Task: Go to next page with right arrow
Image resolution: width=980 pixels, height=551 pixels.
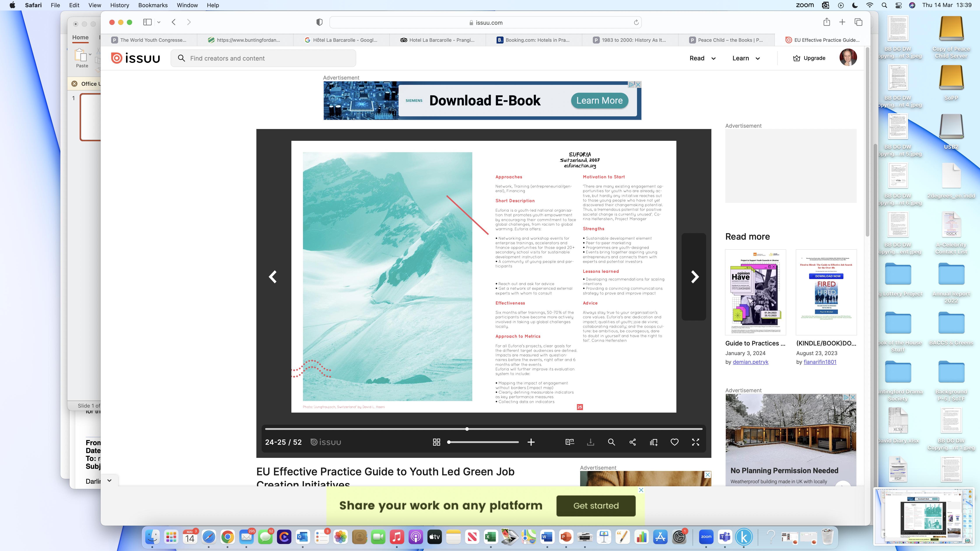Action: click(695, 277)
